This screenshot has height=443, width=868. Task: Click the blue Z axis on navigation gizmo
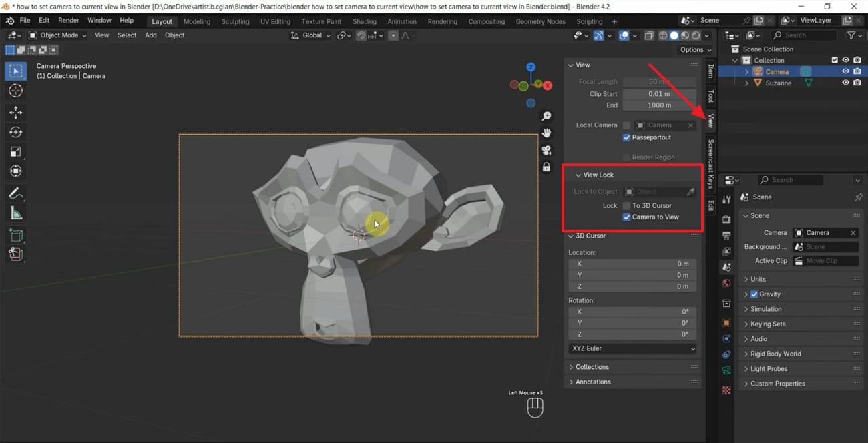tap(531, 67)
